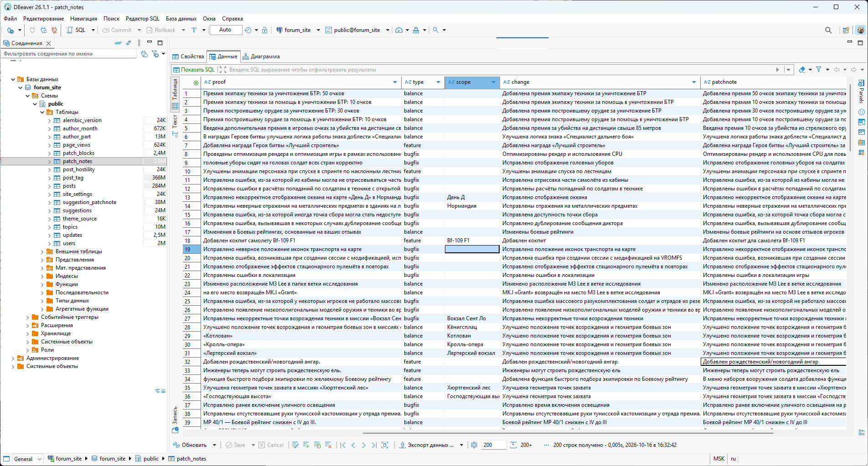Click the eraser clear filters icon
Image resolution: width=868 pixels, height=466 pixels.
pos(802,70)
